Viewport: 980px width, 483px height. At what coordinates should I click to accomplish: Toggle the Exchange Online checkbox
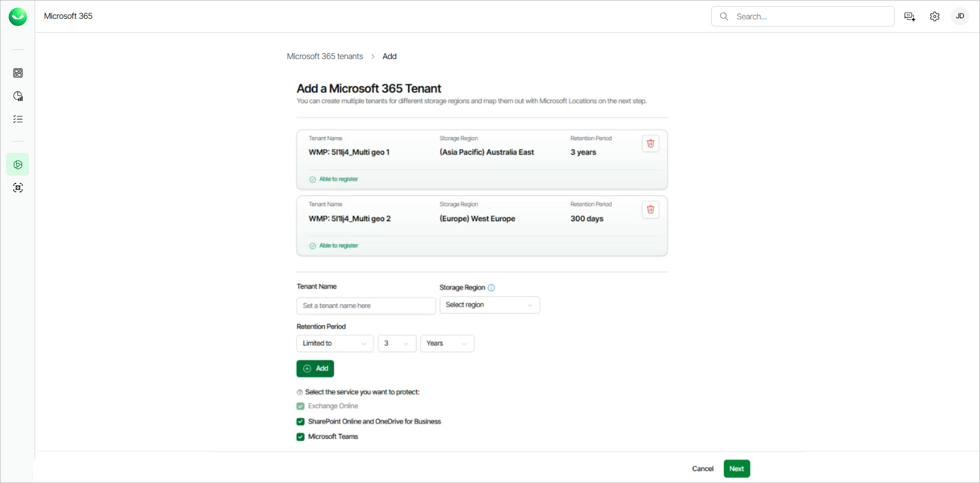pos(301,406)
